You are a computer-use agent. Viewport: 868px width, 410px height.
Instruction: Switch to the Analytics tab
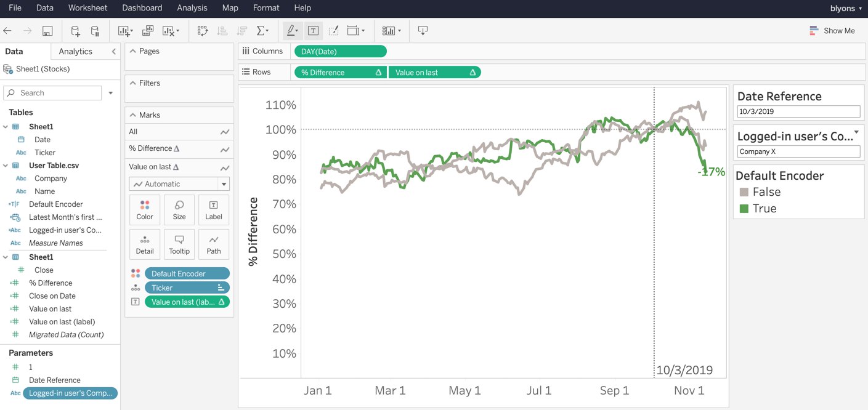pos(75,52)
